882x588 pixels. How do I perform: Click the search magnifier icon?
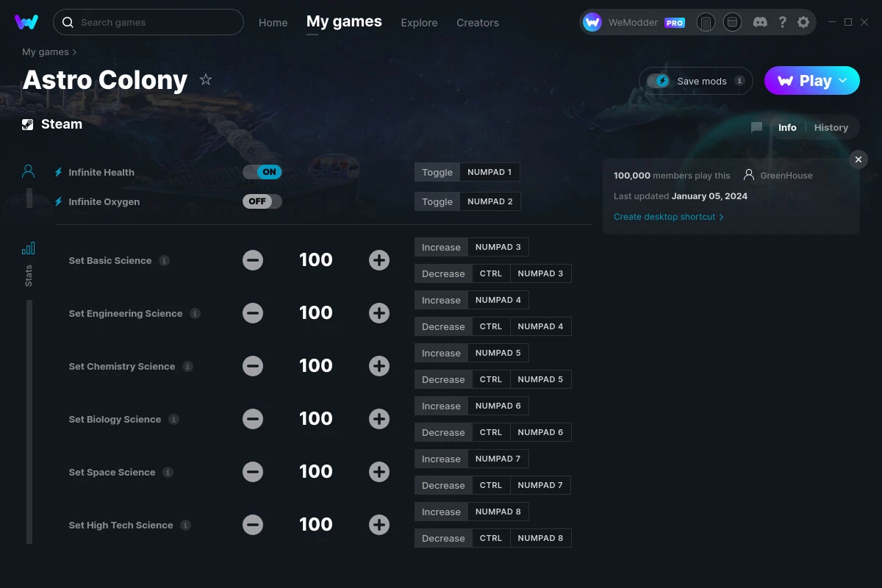[x=68, y=22]
